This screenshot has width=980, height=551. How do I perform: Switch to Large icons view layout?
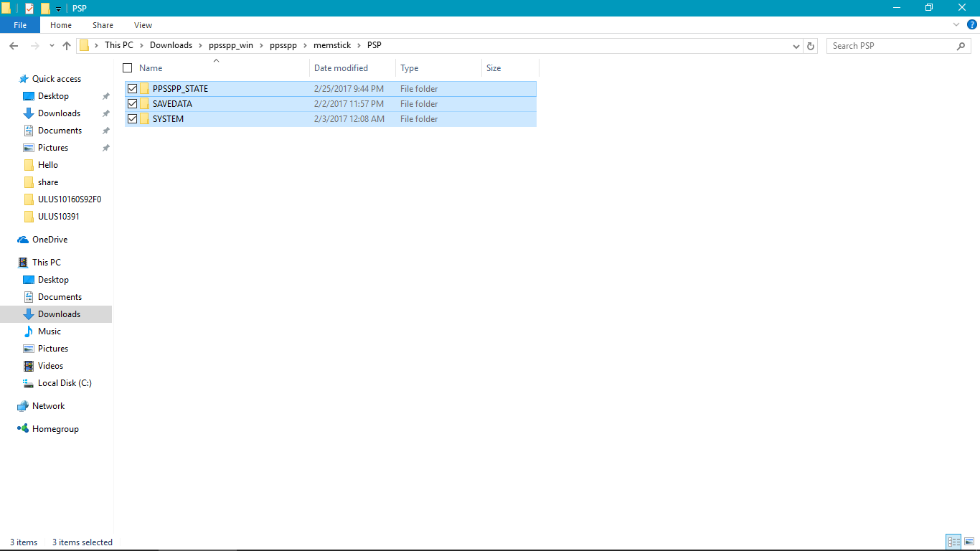coord(969,542)
